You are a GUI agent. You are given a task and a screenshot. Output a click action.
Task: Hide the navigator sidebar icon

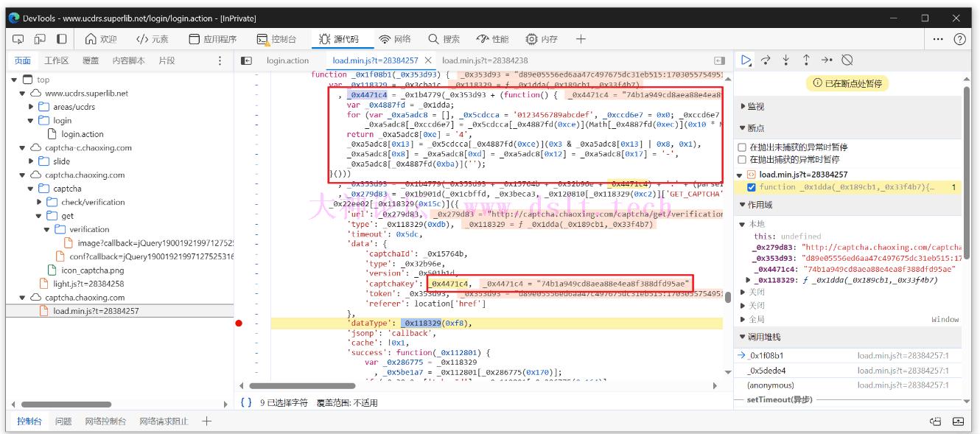[x=247, y=60]
